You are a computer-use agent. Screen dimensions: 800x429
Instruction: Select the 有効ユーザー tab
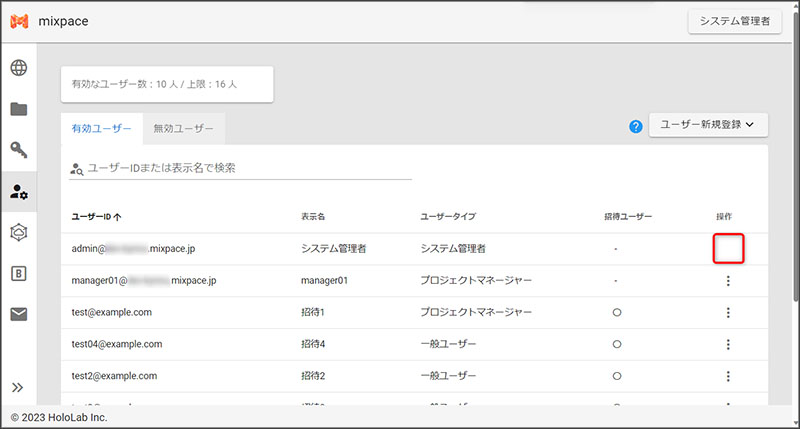tap(101, 129)
